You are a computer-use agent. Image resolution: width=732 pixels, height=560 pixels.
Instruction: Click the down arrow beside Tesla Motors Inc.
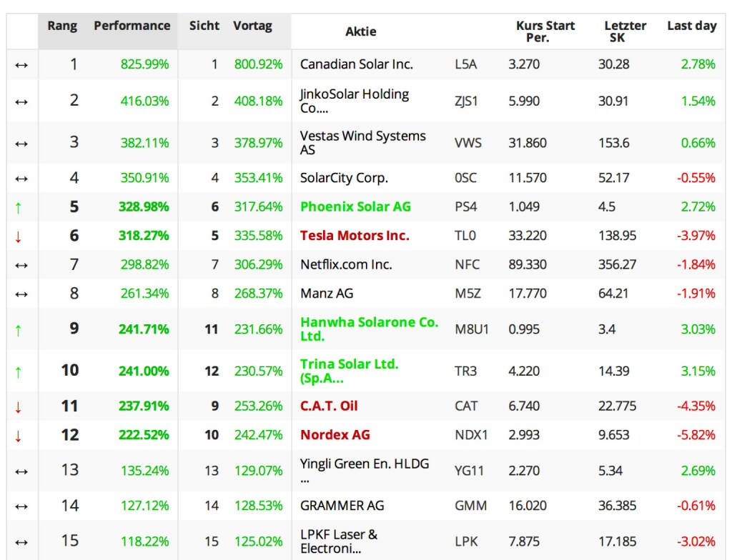[19, 236]
